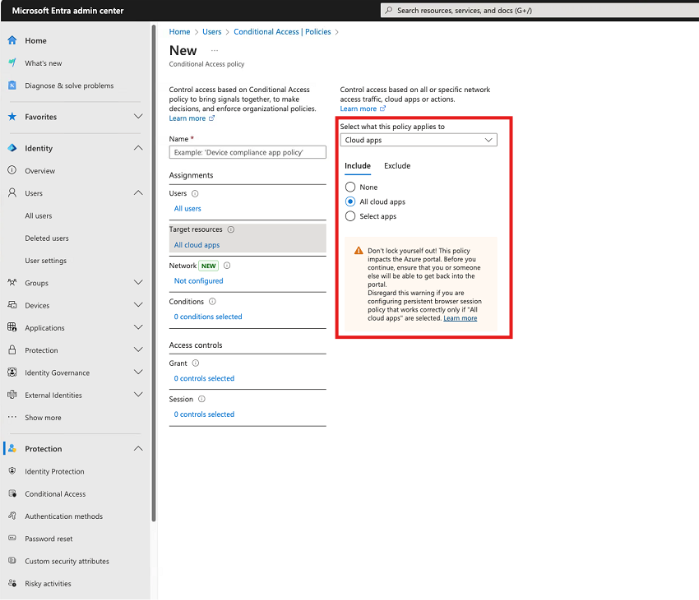The height and width of the screenshot is (600, 699).
Task: Click the policy Name input field
Action: pyautogui.click(x=249, y=153)
